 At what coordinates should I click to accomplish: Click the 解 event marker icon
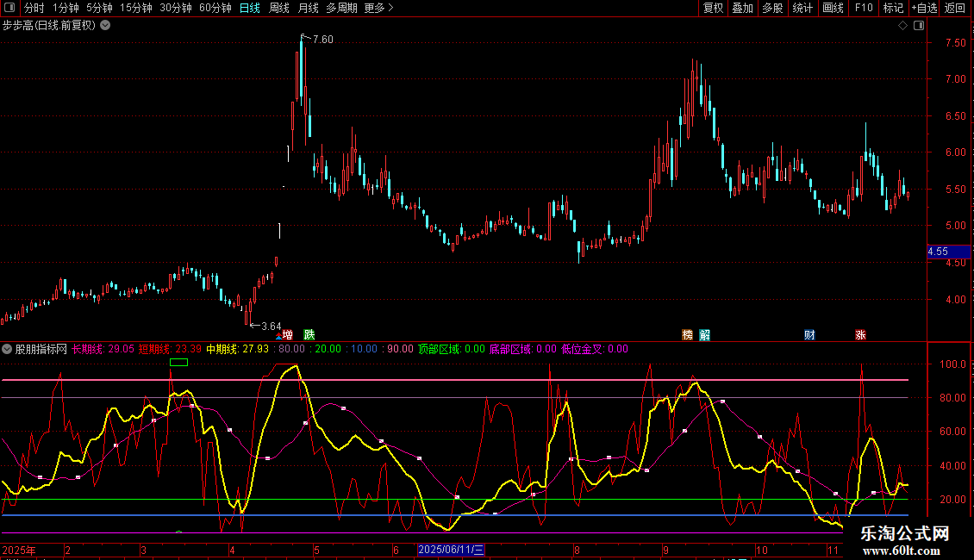(x=704, y=334)
